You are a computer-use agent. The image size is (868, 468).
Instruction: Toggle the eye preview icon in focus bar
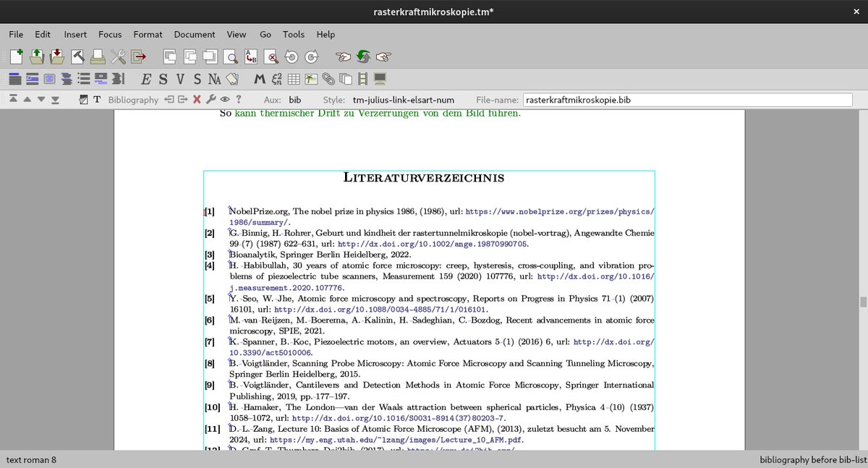tap(225, 100)
